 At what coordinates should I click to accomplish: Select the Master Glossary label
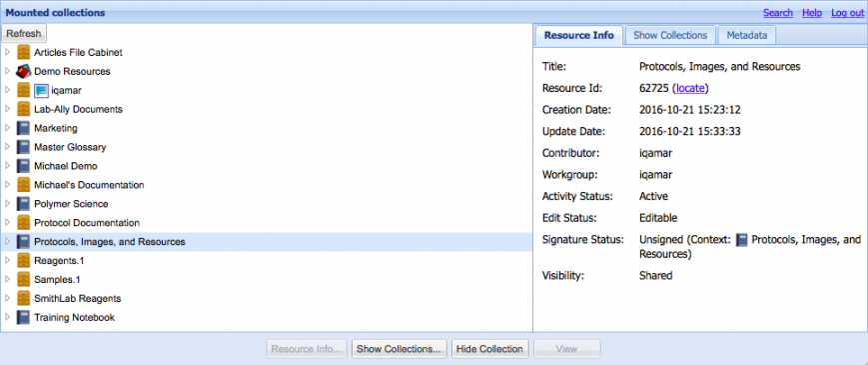pos(70,147)
